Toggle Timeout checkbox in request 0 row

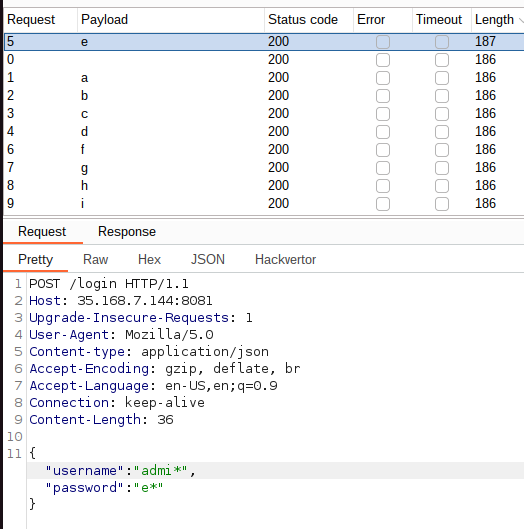tap(442, 60)
